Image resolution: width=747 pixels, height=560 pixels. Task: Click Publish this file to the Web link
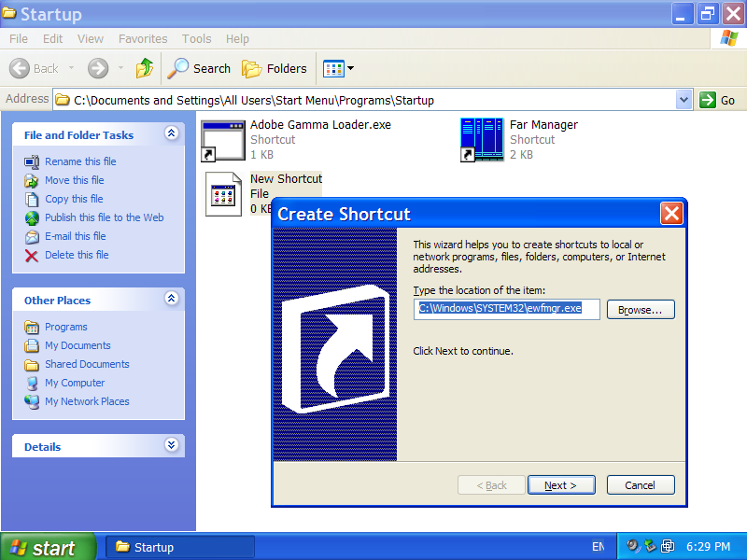coord(105,217)
